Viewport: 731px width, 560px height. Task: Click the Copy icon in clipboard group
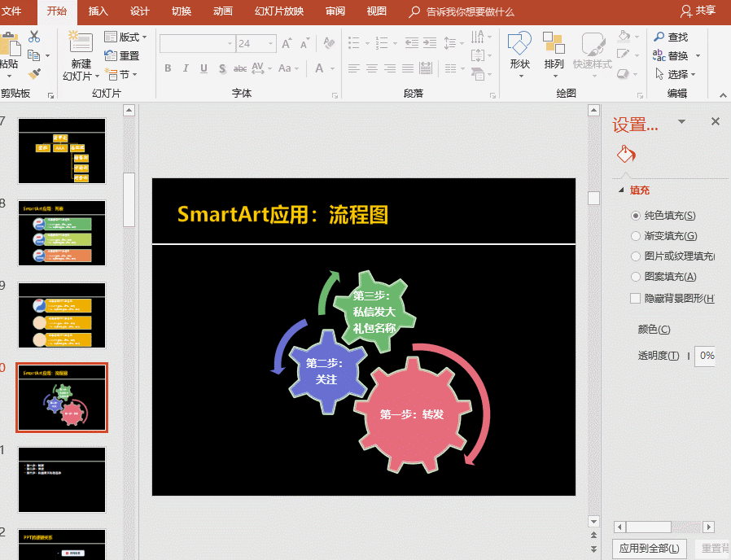33,55
